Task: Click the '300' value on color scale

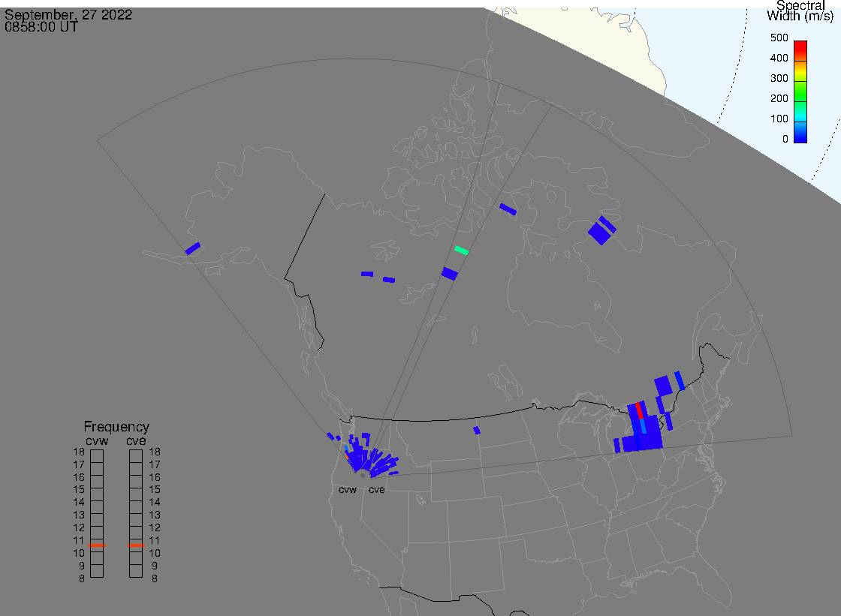Action: pyautogui.click(x=779, y=78)
